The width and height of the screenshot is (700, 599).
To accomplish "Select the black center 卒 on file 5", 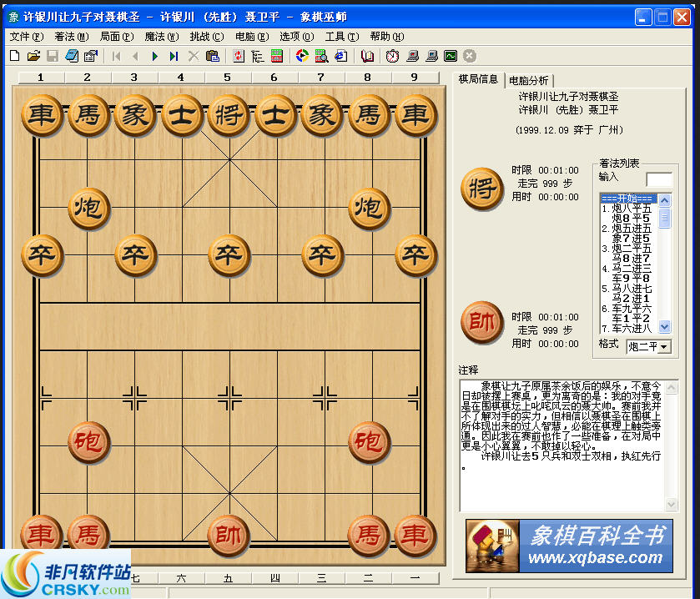I will coord(229,254).
